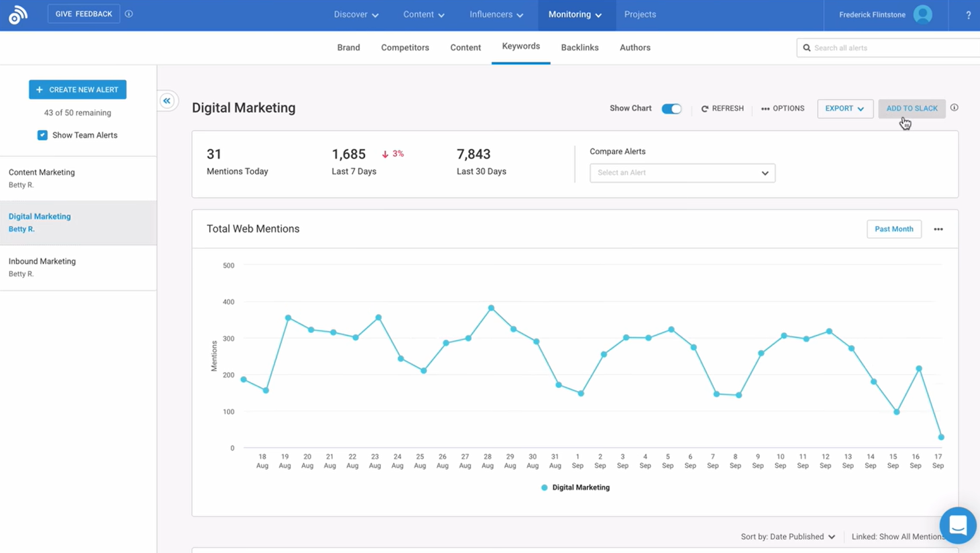Click the BuzzSumo logo icon
This screenshot has width=980, height=553.
pos(18,15)
